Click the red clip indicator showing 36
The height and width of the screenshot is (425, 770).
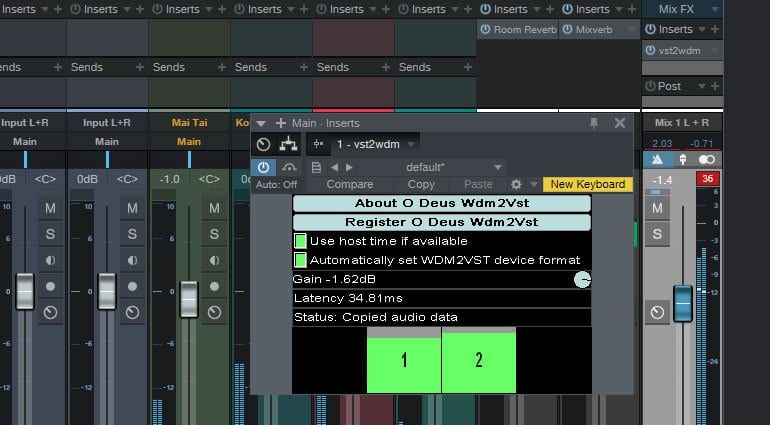click(x=707, y=179)
